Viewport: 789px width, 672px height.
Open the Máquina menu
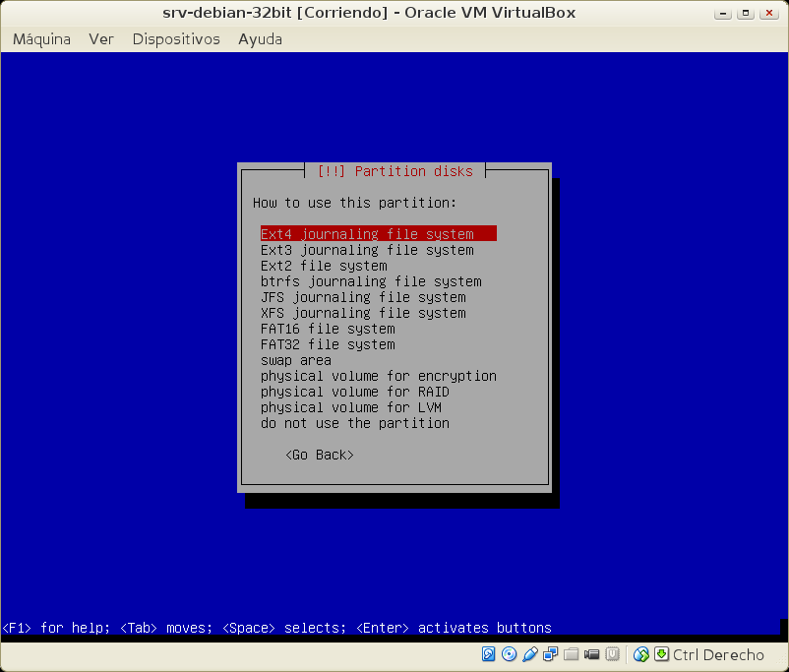(x=41, y=39)
